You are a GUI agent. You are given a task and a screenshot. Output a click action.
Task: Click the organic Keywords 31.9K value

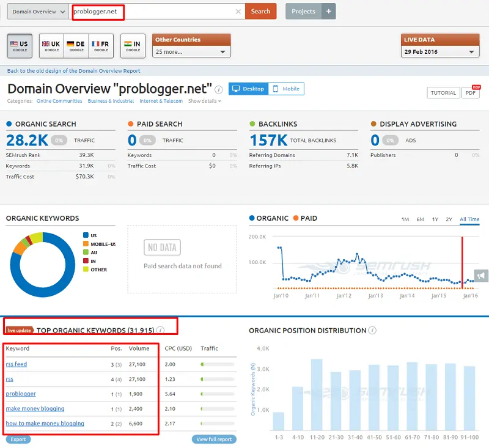point(86,166)
